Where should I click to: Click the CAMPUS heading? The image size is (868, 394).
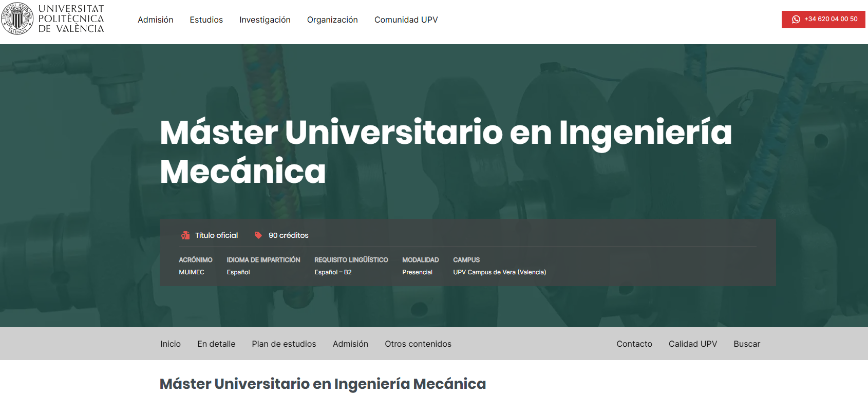click(x=466, y=260)
